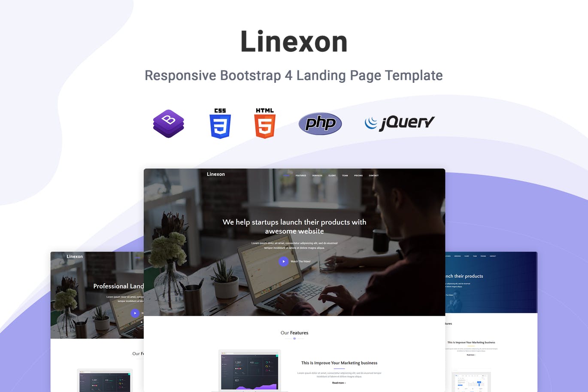The width and height of the screenshot is (588, 392).
Task: Click the Linexon logo in the navbar
Action: pyautogui.click(x=215, y=174)
